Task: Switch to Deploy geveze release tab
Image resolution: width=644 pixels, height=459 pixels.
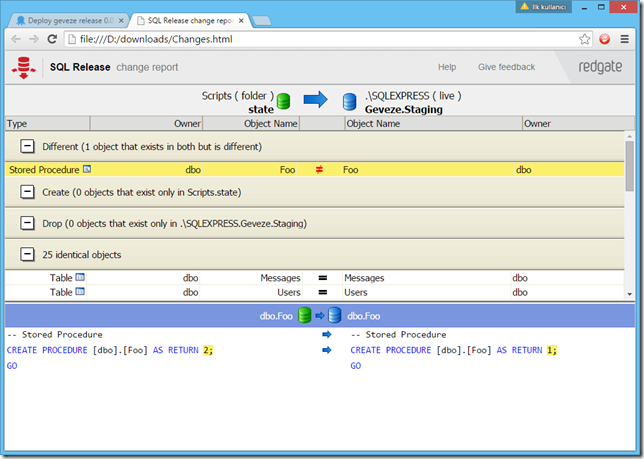Action: (66, 21)
